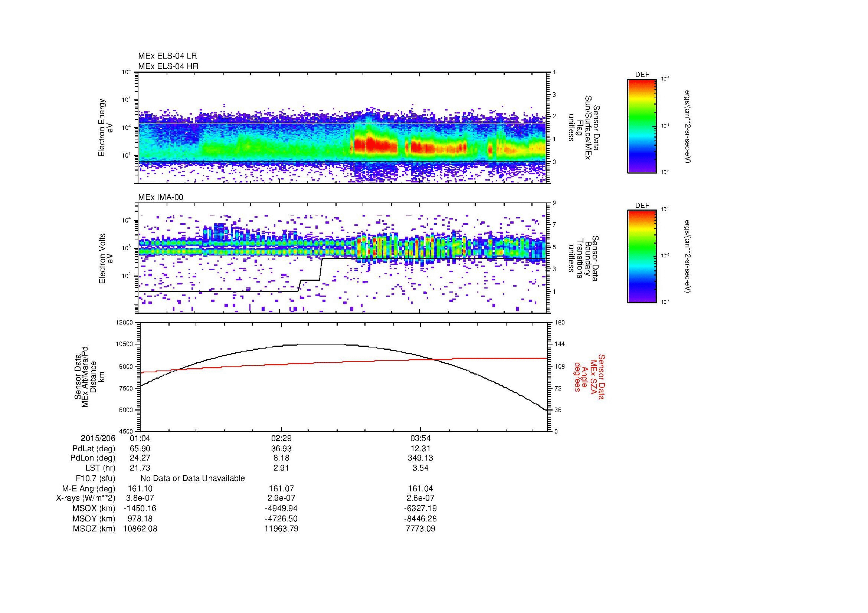Screen dimensions: 868x613
Task: Click the '12000' altitude axis tick label
Action: tap(125, 323)
